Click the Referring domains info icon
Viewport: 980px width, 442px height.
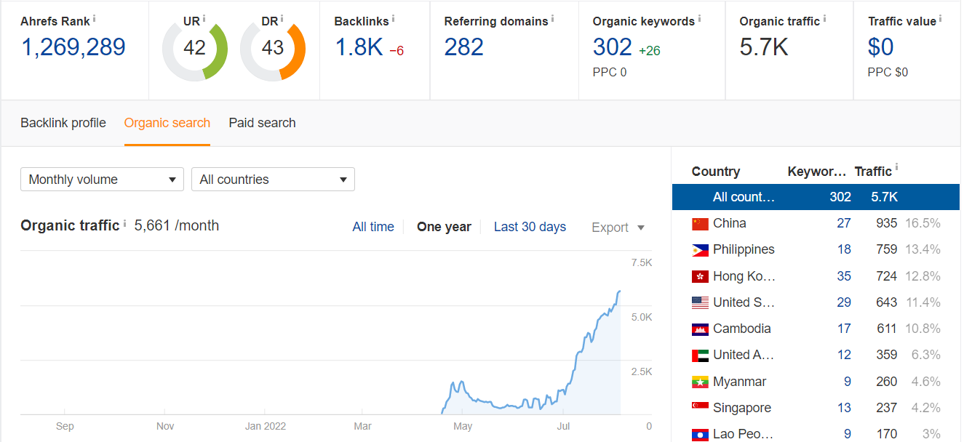[x=553, y=17]
